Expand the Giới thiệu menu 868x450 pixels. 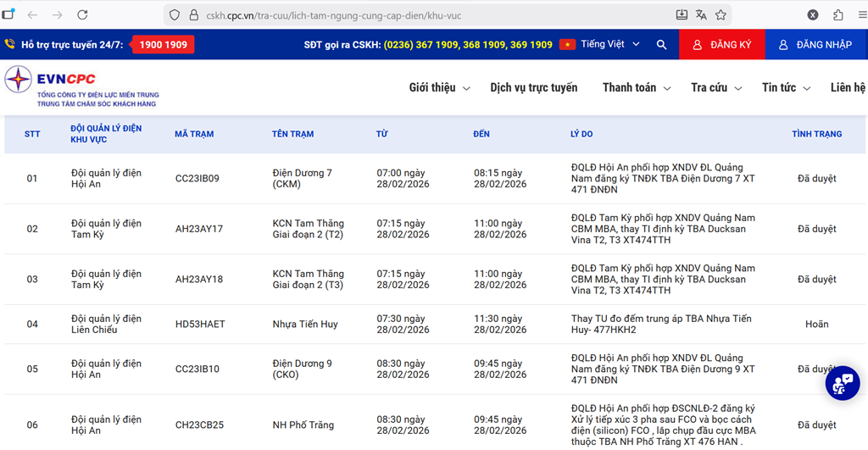tap(438, 87)
